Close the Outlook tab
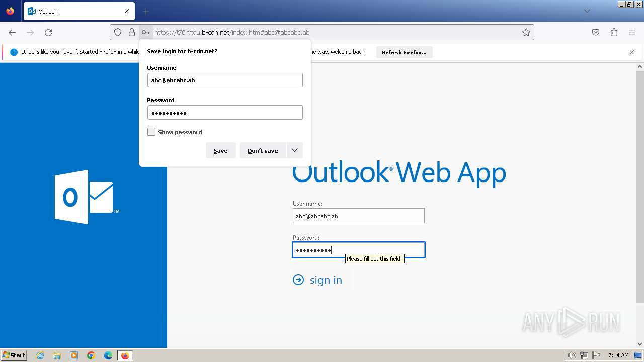Image resolution: width=644 pixels, height=362 pixels. click(x=127, y=11)
